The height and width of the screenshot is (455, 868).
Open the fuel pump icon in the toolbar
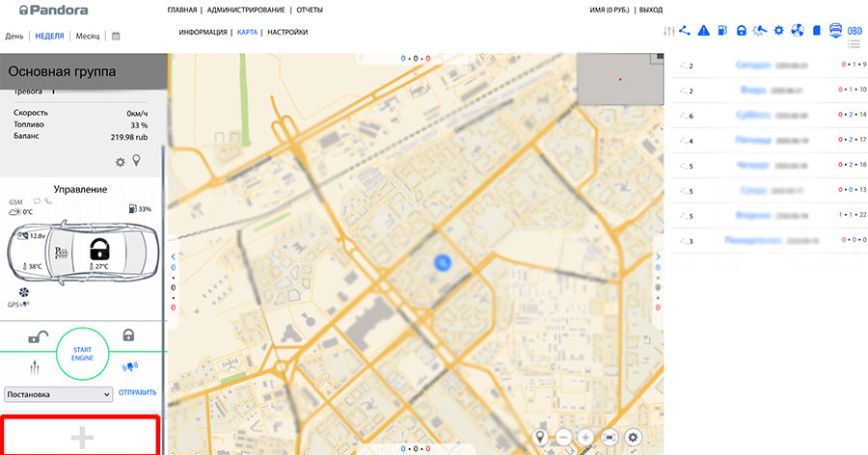coord(722,31)
